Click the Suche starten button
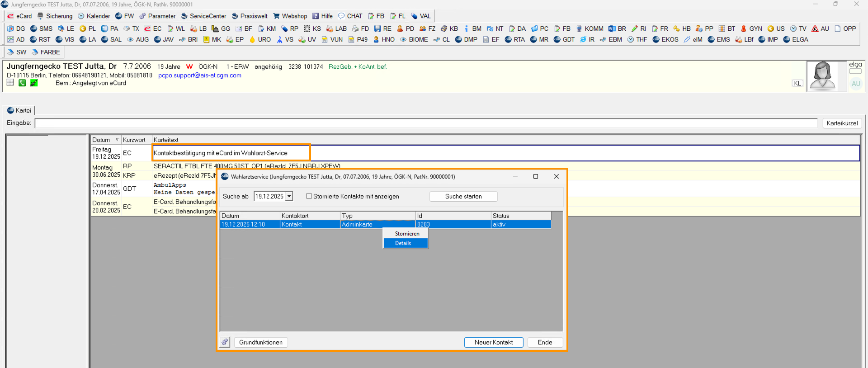This screenshot has width=868, height=368. [x=463, y=196]
